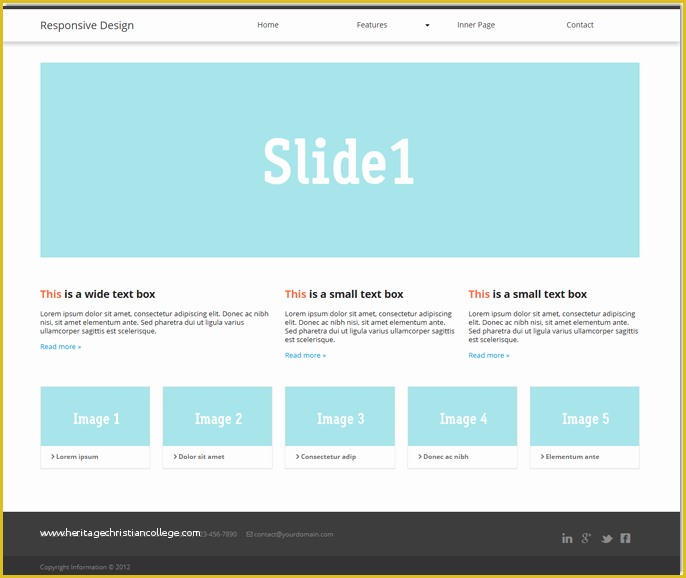
Task: Follow Read more under middle small text box
Action: [x=305, y=355]
